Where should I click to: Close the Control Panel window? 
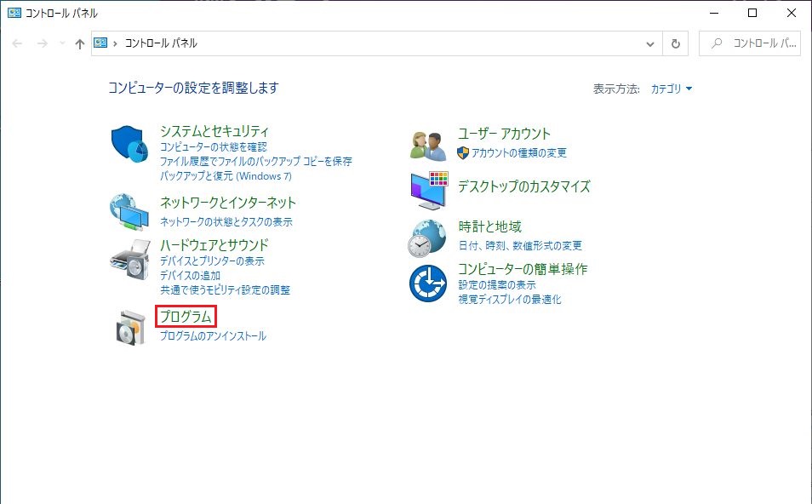pos(792,13)
